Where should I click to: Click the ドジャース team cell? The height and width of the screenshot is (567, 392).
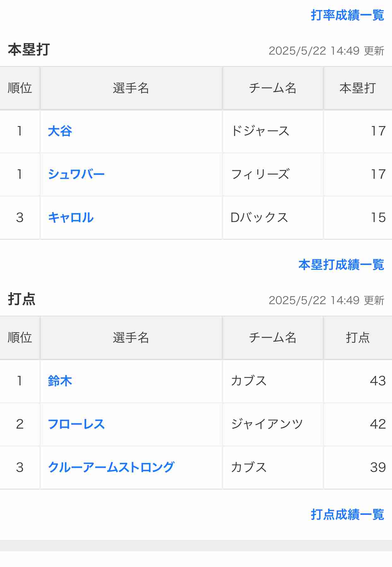(x=273, y=131)
